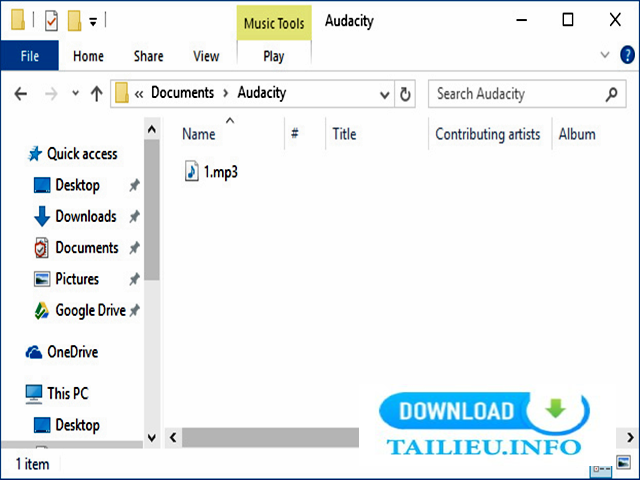This screenshot has height=480, width=640.
Task: Click the file list scroll right arrow
Action: click(630, 438)
